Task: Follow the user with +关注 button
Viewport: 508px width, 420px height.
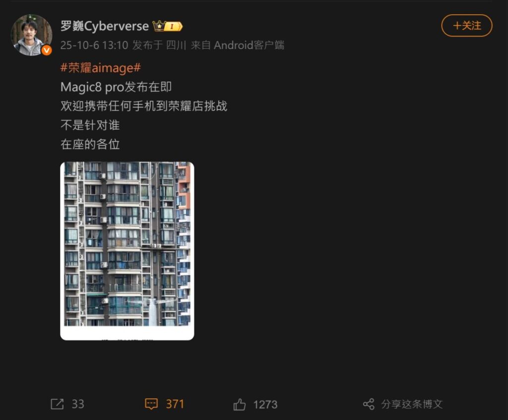Action: [x=467, y=26]
